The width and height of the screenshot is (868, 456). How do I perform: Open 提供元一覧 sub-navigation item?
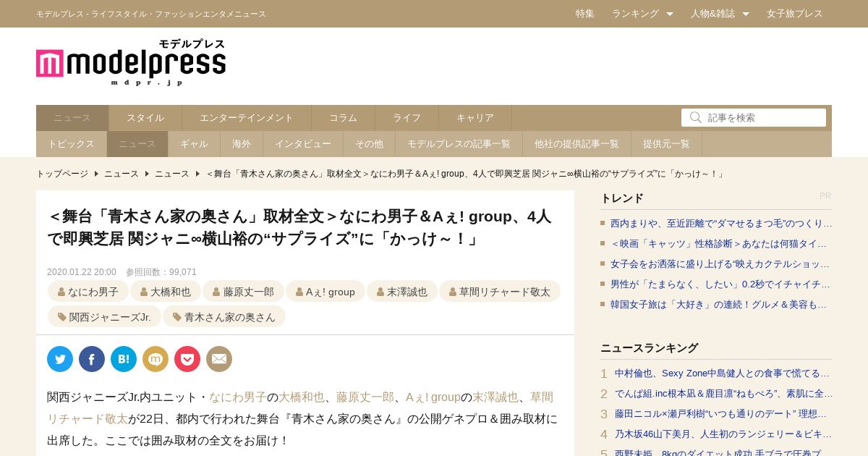667,144
